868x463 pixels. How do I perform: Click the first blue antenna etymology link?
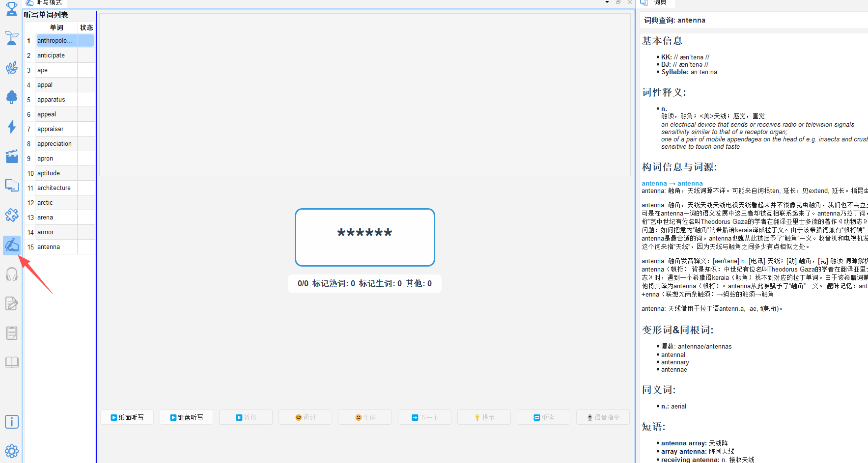click(x=654, y=183)
